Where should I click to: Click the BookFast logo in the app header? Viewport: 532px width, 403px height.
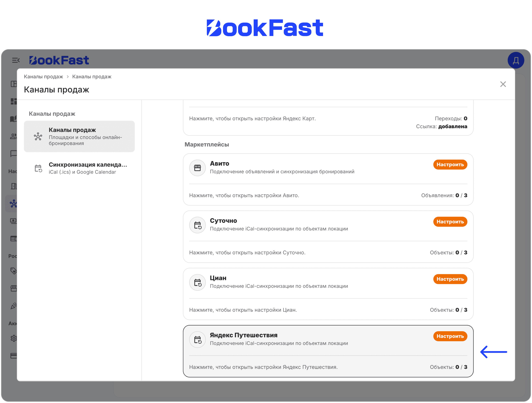coord(59,60)
